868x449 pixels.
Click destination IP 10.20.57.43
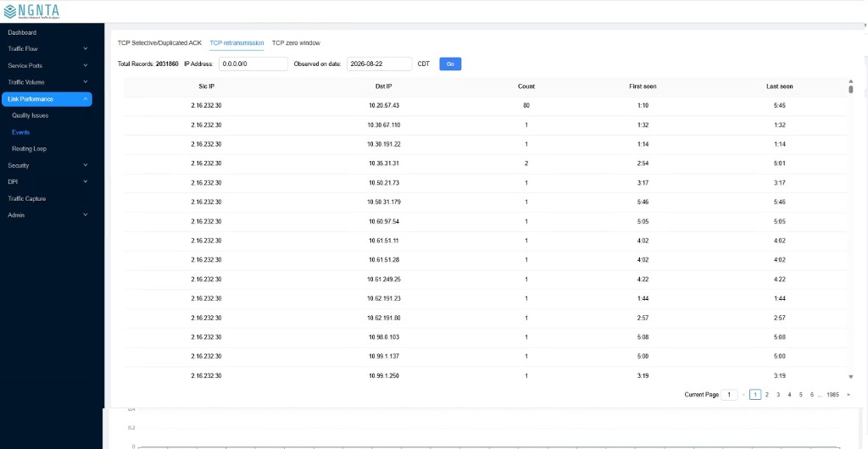pyautogui.click(x=384, y=105)
